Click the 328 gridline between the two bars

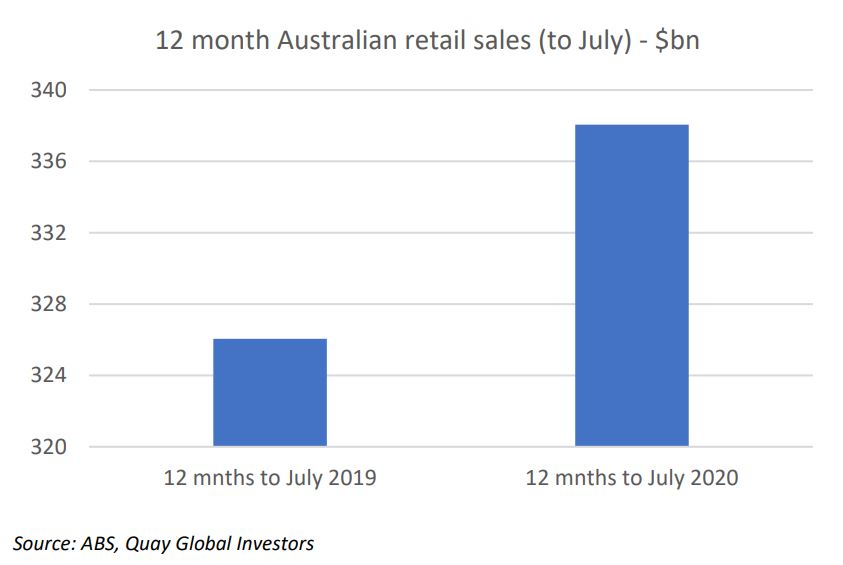pos(450,304)
